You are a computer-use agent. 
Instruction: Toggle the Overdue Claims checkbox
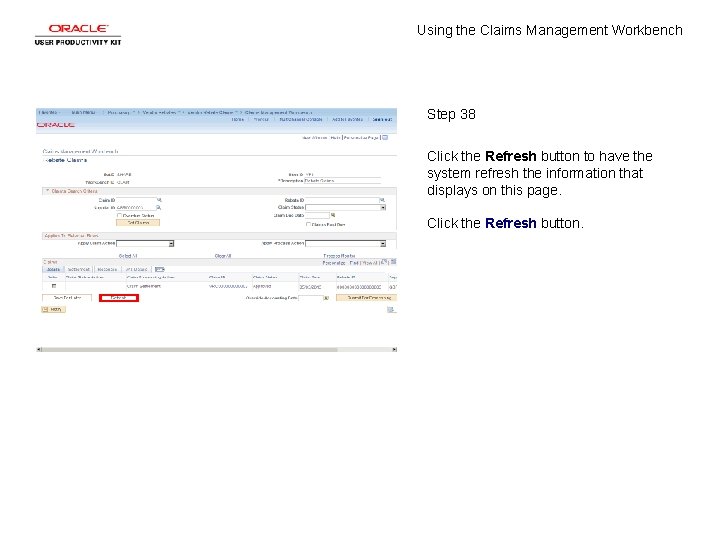119,215
